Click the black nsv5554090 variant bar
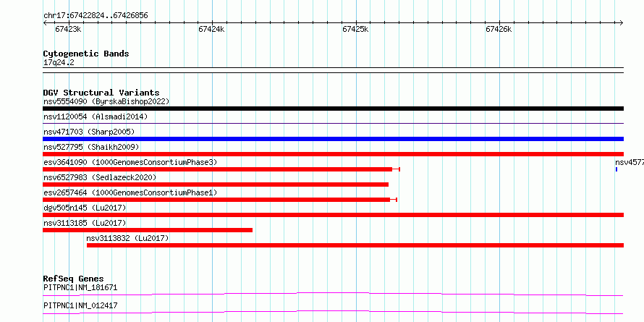 point(333,109)
